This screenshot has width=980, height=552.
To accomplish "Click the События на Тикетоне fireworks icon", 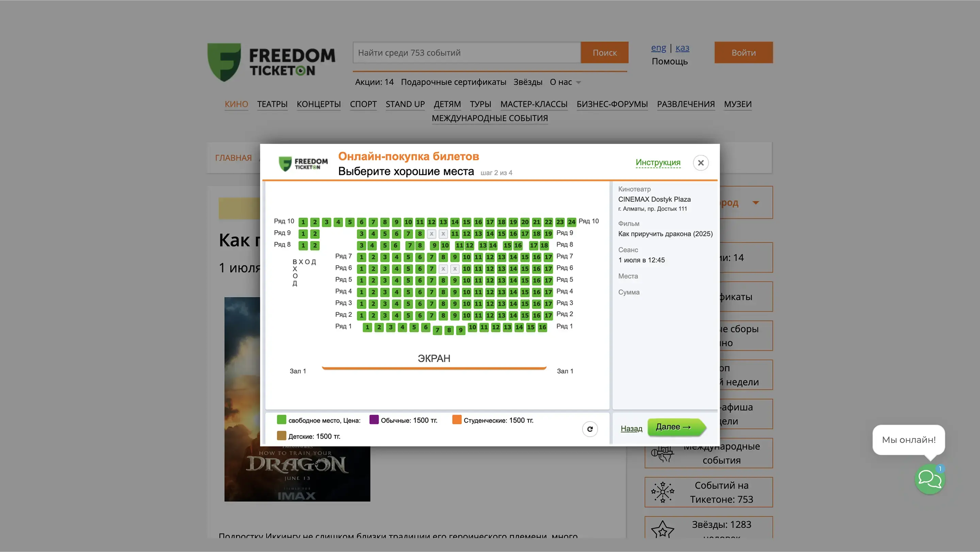I will [x=662, y=492].
